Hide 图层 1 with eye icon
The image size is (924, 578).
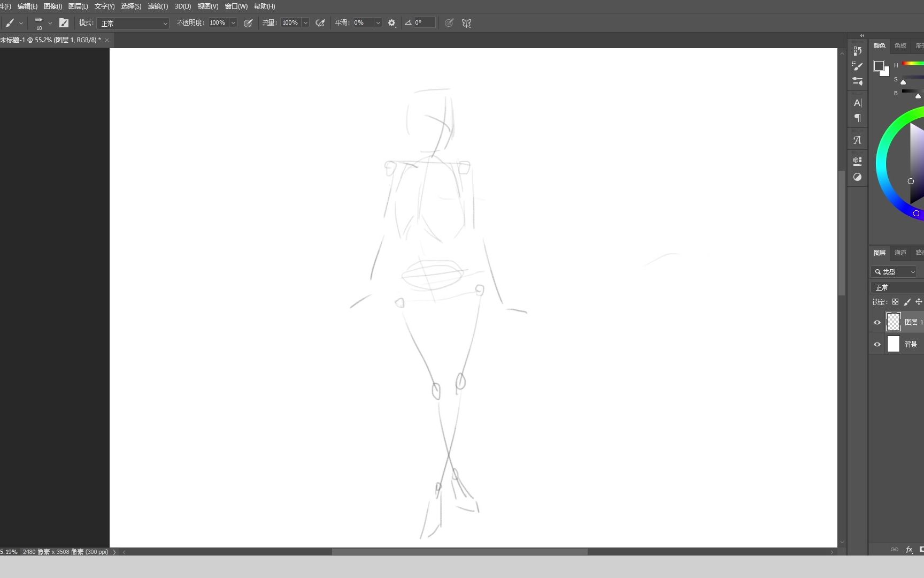tap(877, 322)
